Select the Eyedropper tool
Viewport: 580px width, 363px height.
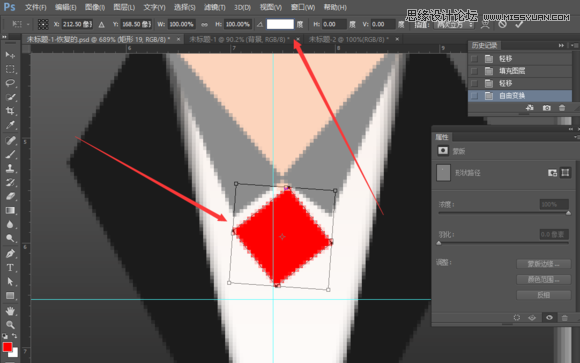[10, 125]
